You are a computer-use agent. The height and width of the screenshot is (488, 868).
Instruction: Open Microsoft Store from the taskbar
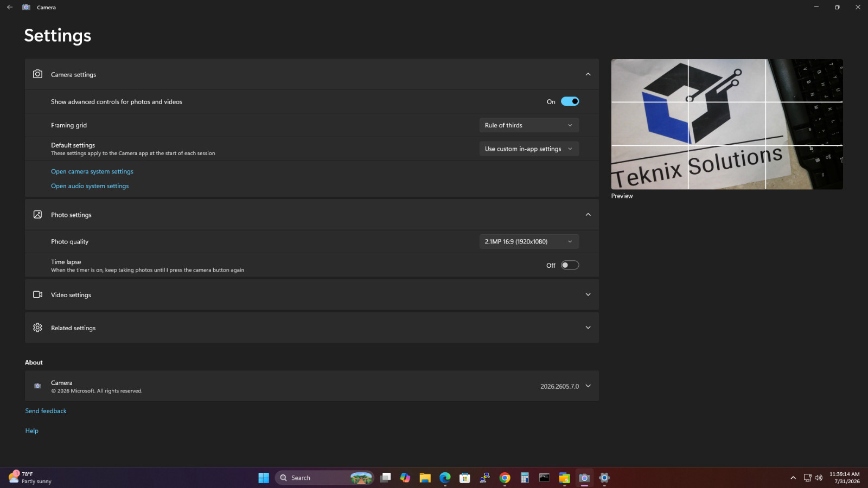pyautogui.click(x=465, y=478)
